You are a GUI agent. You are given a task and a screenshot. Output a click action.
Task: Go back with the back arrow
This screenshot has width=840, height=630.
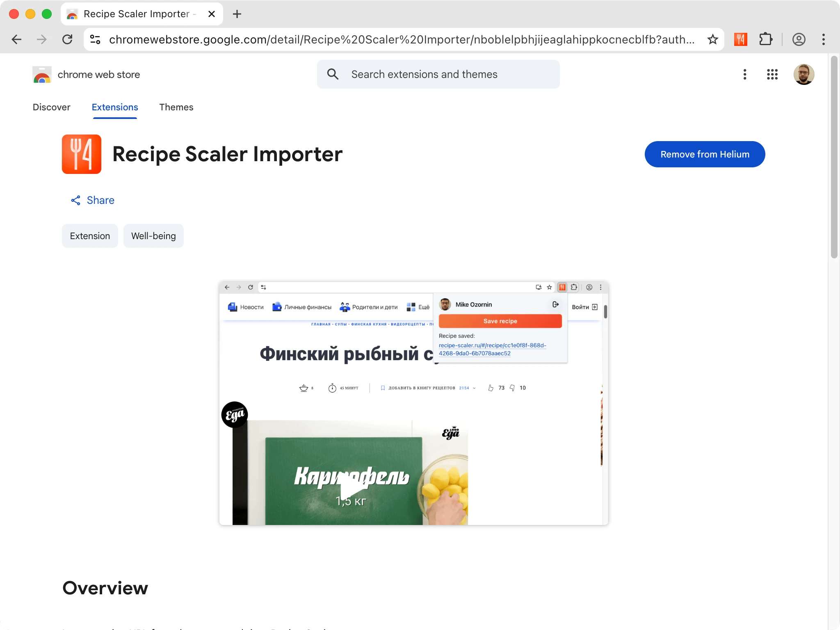[x=17, y=39]
